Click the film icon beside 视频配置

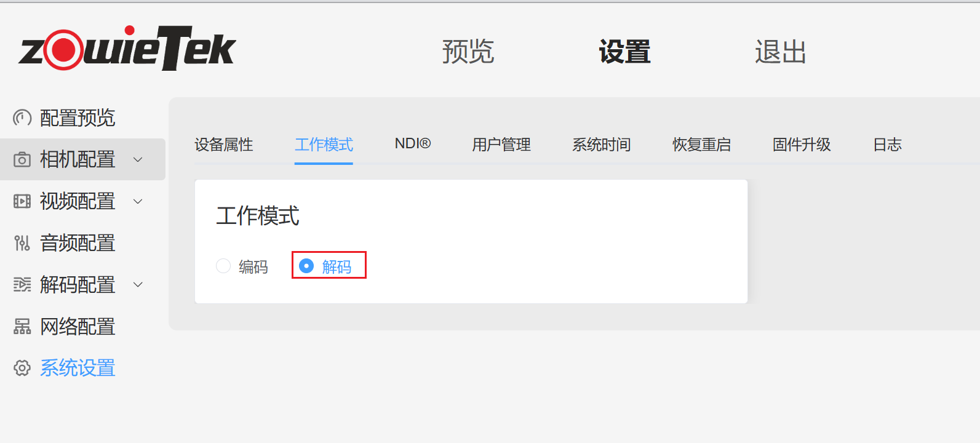point(22,201)
